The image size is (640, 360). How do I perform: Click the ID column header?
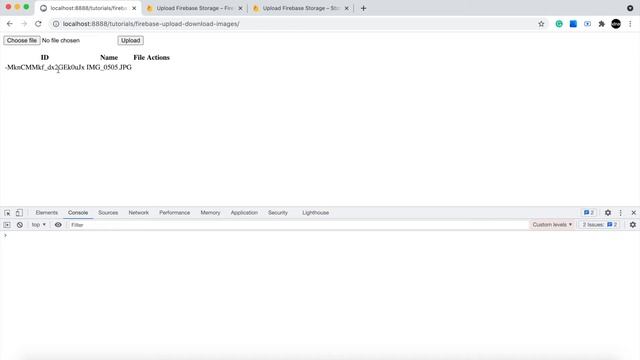click(x=45, y=58)
